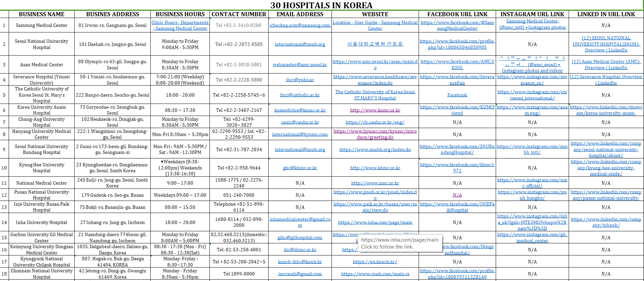Open the facebook.com/khmc1971 link
This screenshot has height=281, width=644.
[457, 168]
